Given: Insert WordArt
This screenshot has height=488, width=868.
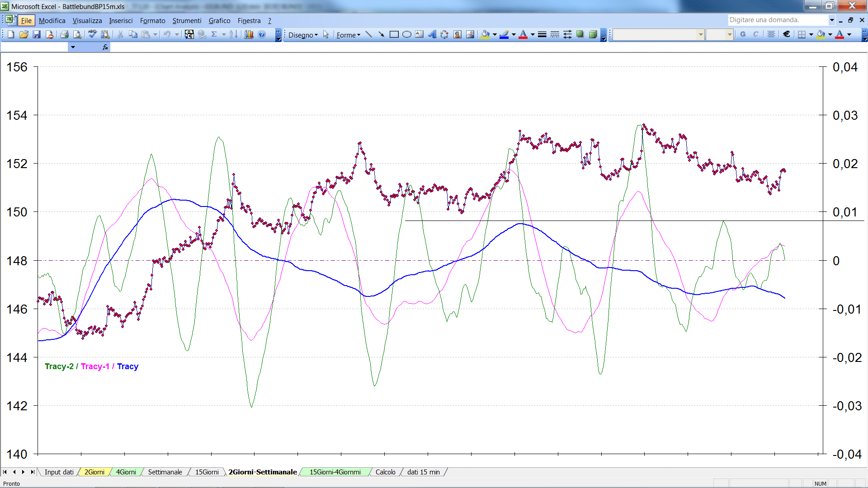Looking at the screenshot, I should [432, 34].
